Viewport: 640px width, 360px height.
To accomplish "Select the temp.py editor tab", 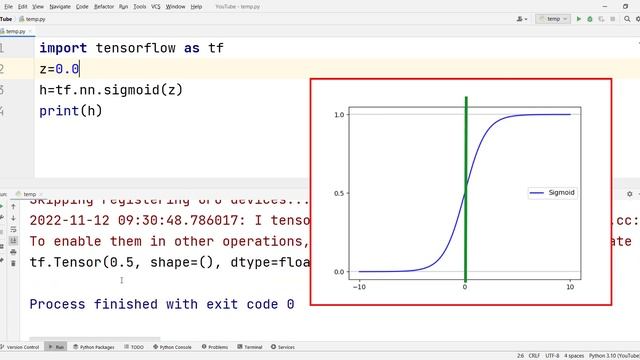I will 16,31.
